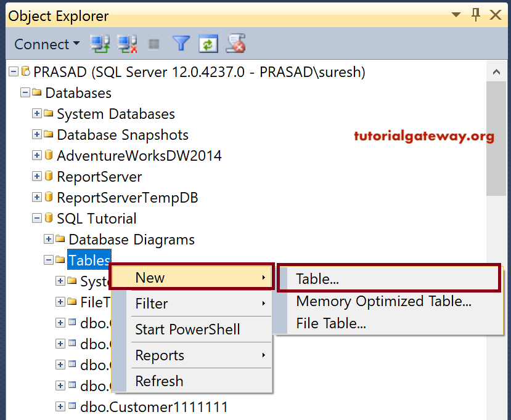Open the Filter submenu in context menu
The height and width of the screenshot is (420, 511).
click(x=192, y=304)
